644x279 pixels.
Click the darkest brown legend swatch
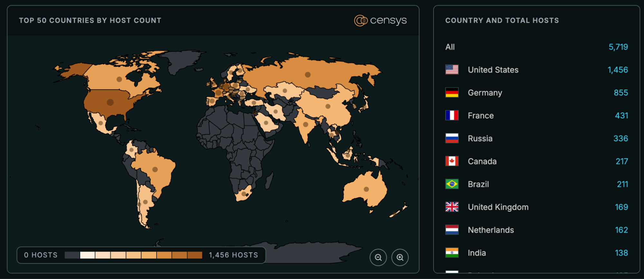pyautogui.click(x=195, y=255)
